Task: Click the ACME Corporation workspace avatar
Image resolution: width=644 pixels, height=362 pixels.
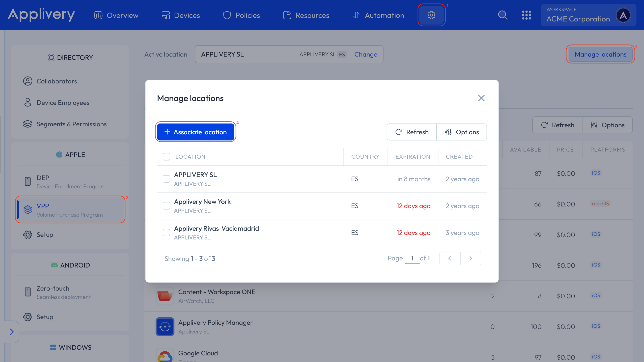Action: click(x=623, y=15)
